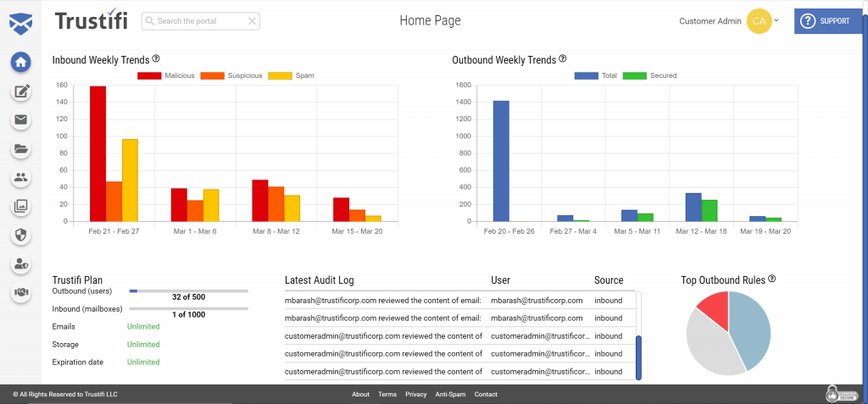The width and height of the screenshot is (868, 404).
Task: Open the folder icon in sidebar
Action: point(21,148)
